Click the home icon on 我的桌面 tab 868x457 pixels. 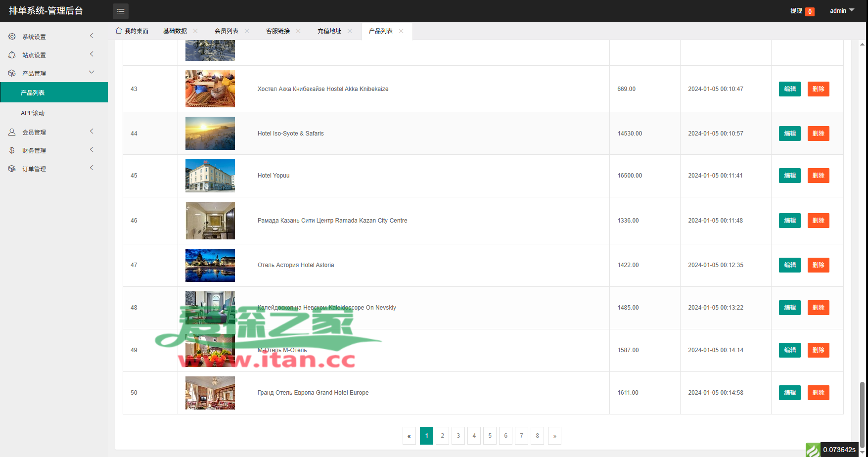119,31
